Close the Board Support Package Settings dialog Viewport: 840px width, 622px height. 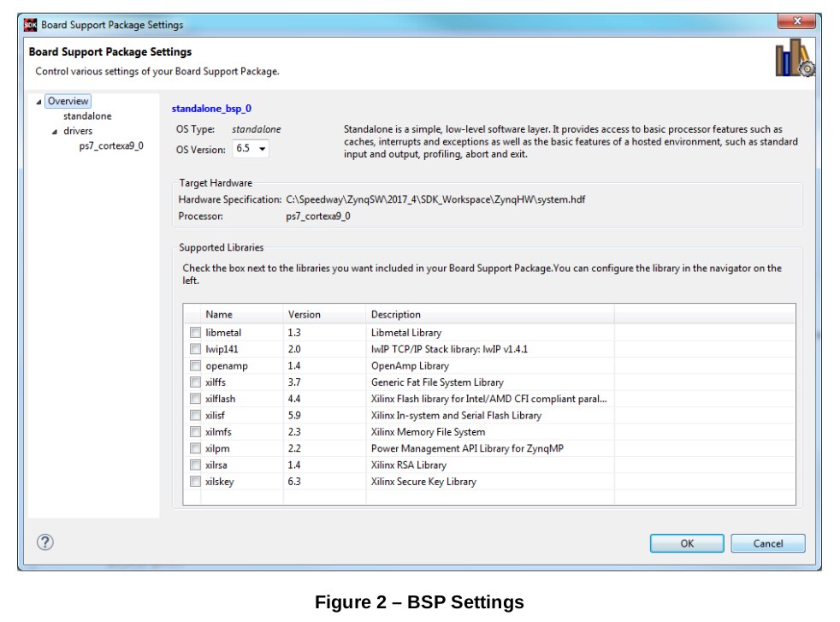[796, 21]
